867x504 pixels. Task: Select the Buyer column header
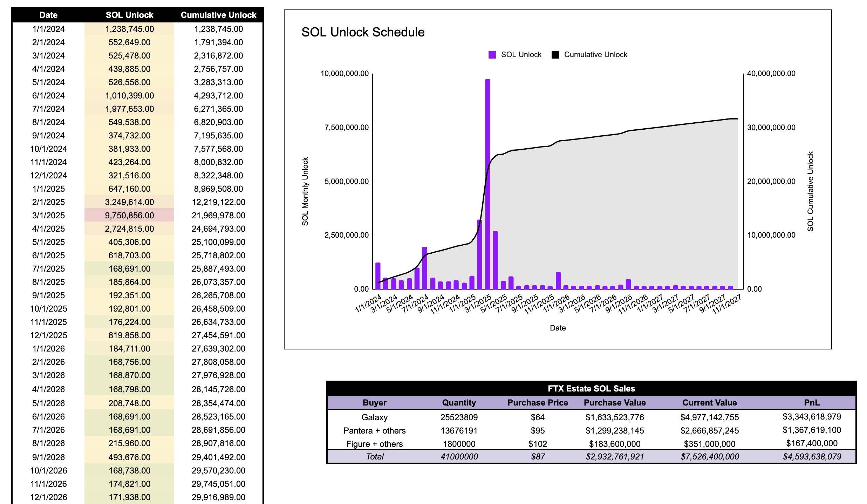point(374,402)
